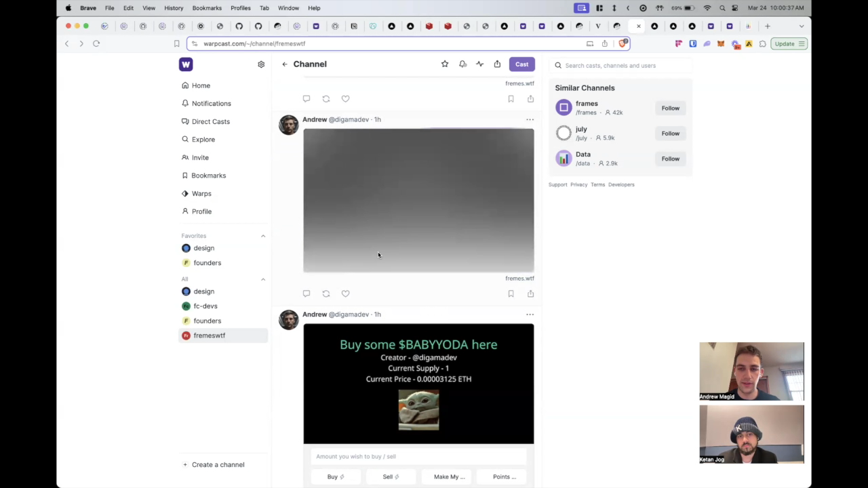
Task: Open the Developers link
Action: pos(621,184)
